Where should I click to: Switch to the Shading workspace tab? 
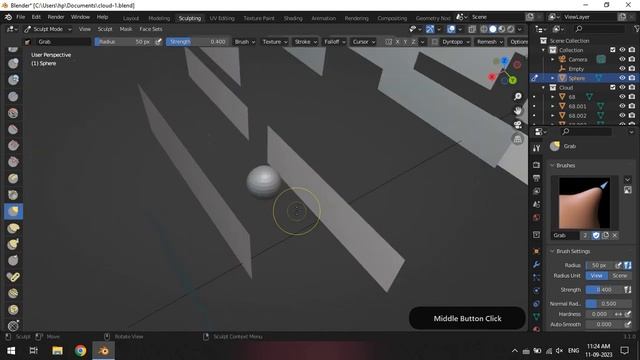(x=293, y=18)
